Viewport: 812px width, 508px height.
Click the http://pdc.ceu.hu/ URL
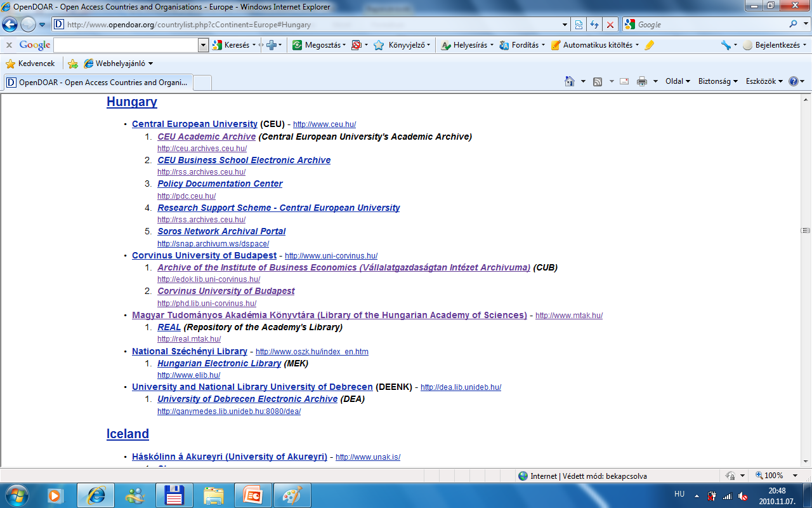coord(187,196)
